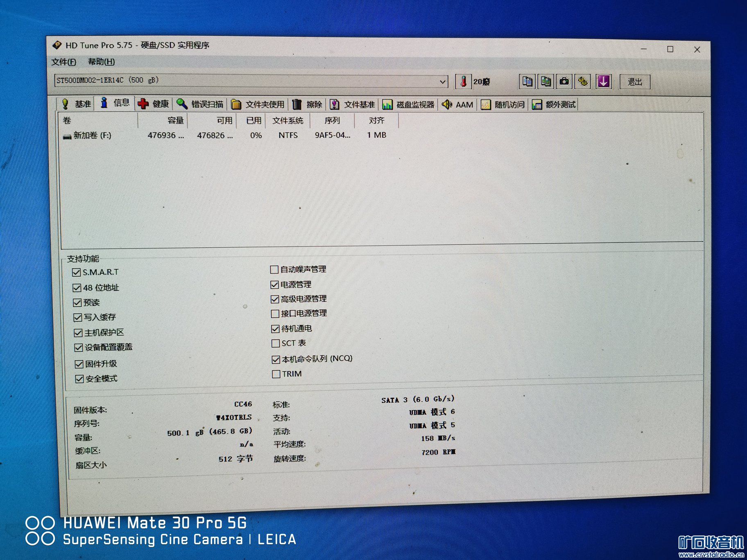The width and height of the screenshot is (747, 560).
Task: Toggle the S.M.A.R.T checkbox
Action: (76, 272)
